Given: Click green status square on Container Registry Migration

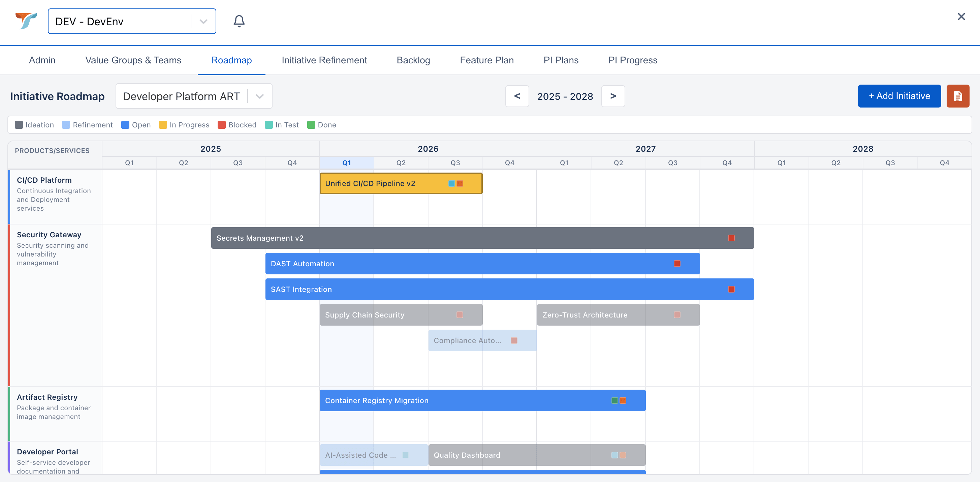Looking at the screenshot, I should (x=614, y=400).
